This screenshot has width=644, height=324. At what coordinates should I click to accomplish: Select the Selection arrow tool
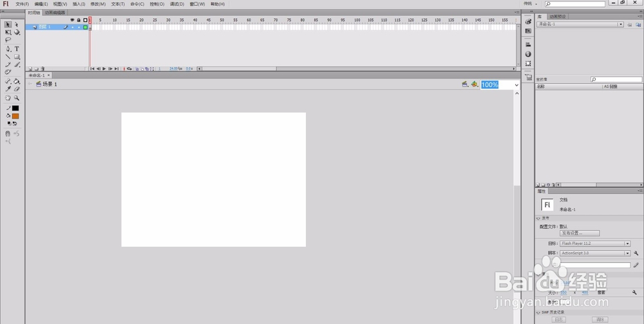pyautogui.click(x=8, y=24)
